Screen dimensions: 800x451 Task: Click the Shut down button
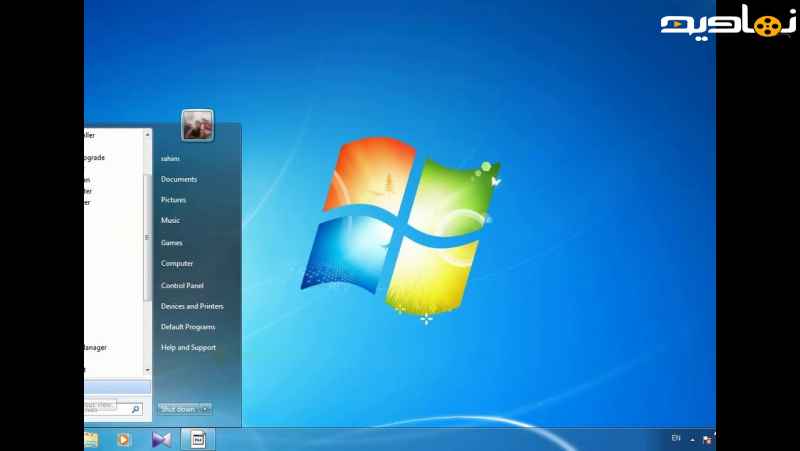[x=178, y=409]
